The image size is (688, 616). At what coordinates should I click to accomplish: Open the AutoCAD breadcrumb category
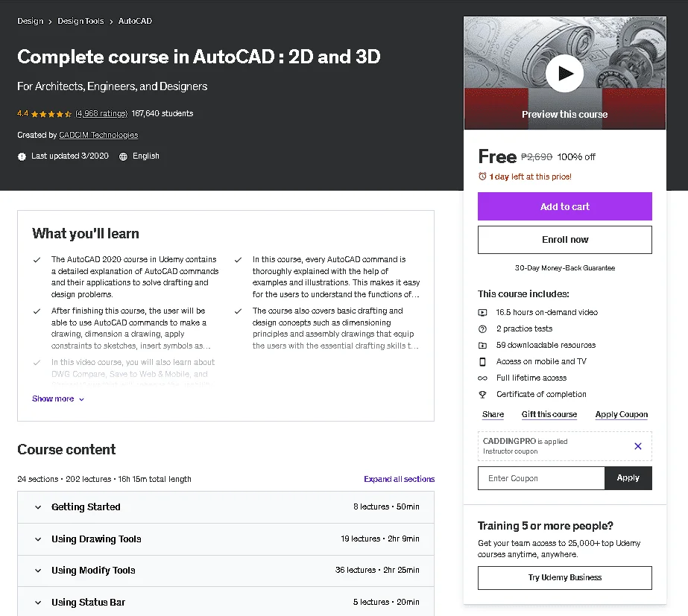[135, 21]
